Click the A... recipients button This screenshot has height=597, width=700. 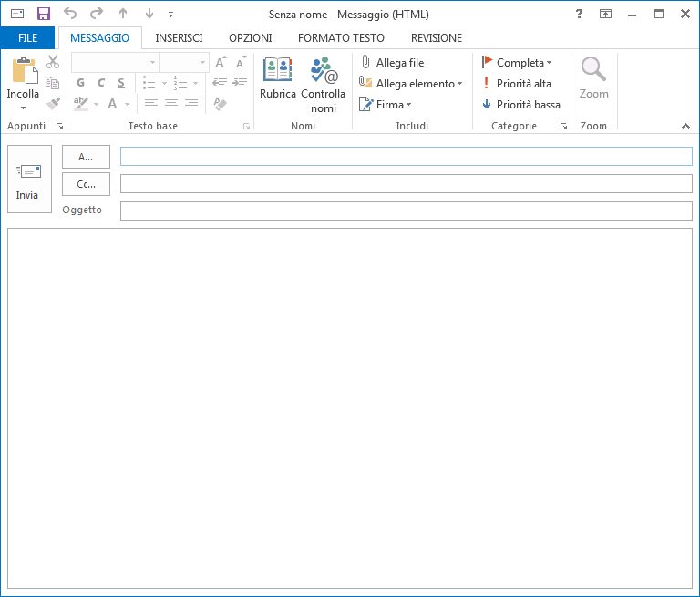point(86,157)
